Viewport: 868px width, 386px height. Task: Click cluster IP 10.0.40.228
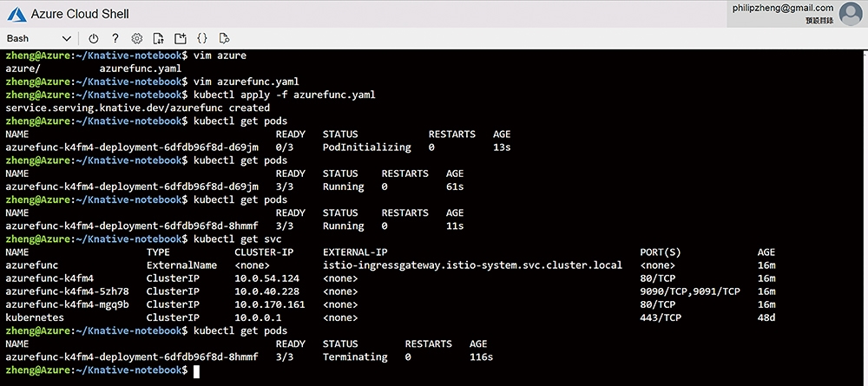pos(266,291)
